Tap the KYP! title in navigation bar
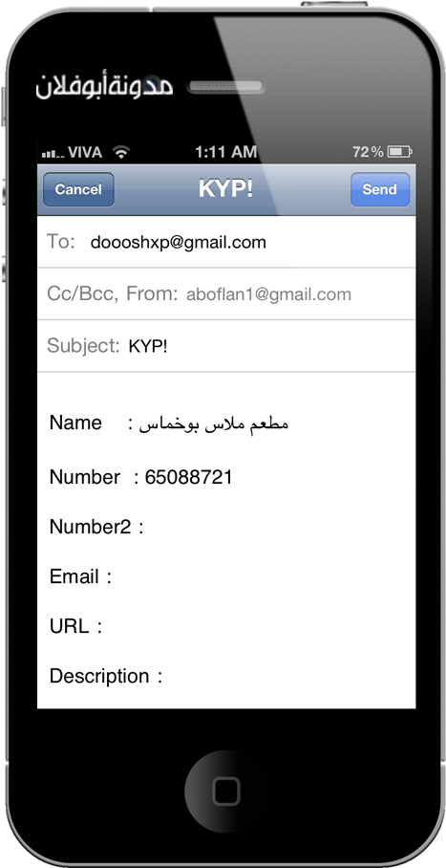The image size is (446, 868). tap(225, 189)
